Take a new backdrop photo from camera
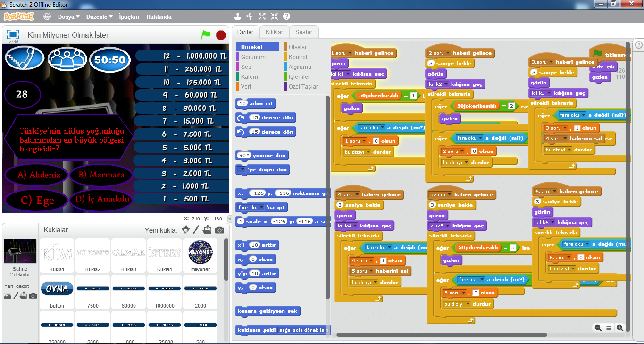The image size is (644, 344). tap(33, 296)
